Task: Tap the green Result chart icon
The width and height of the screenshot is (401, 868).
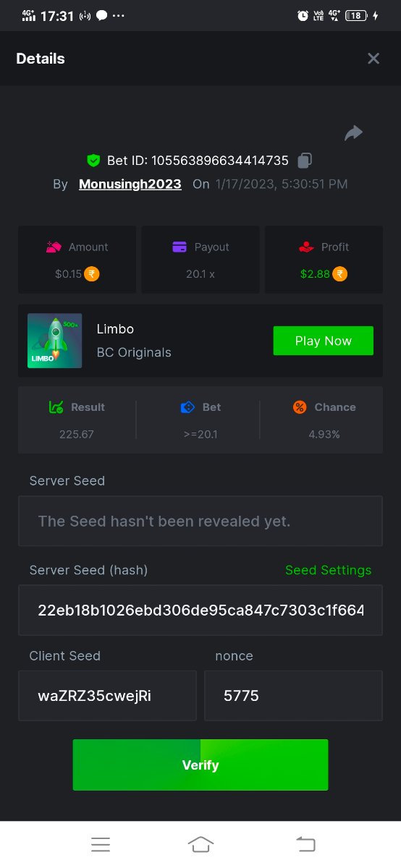Action: coord(56,407)
